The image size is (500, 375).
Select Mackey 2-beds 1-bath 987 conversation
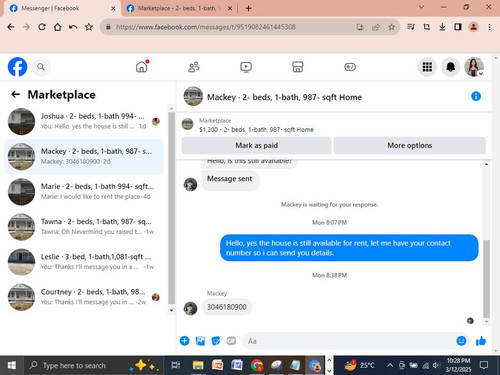pos(83,156)
